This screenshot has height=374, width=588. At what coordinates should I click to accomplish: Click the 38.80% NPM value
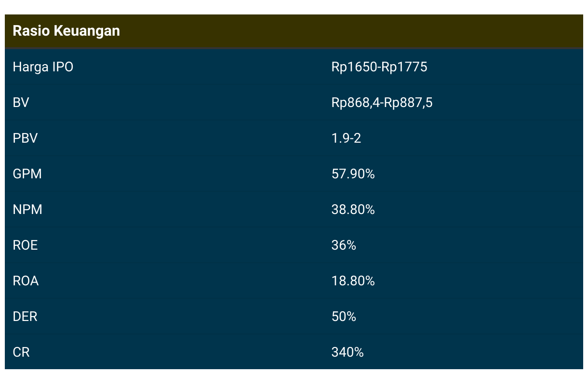(x=353, y=209)
